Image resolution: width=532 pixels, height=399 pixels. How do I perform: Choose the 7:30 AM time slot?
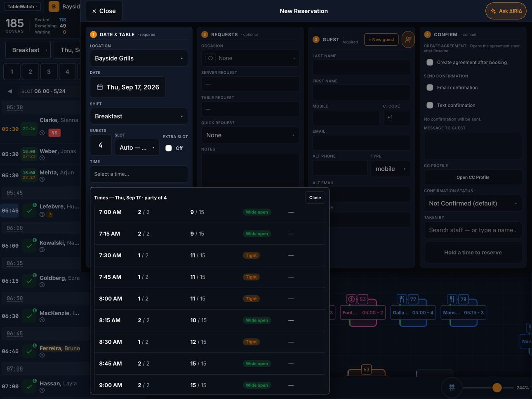pos(210,255)
